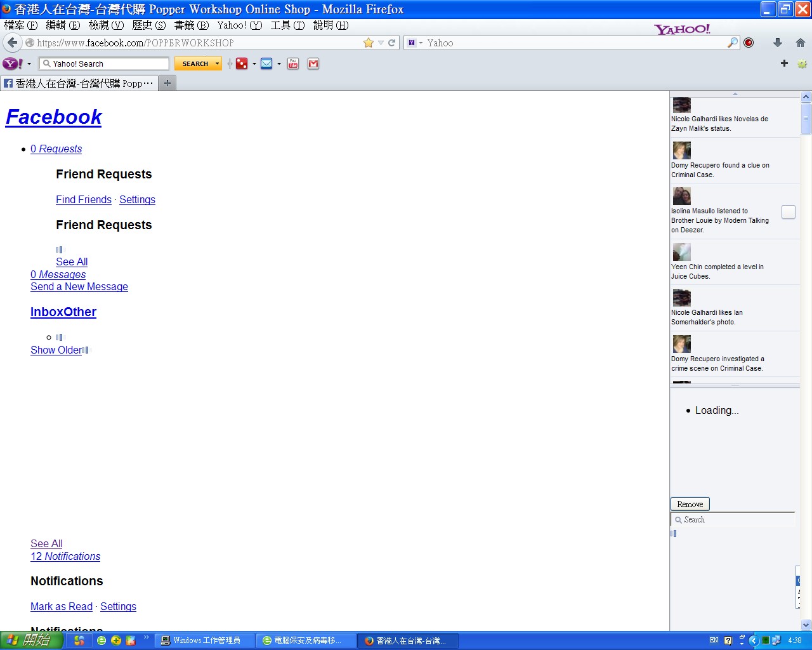
Task: Click the Find Friends link
Action: pyautogui.click(x=83, y=199)
